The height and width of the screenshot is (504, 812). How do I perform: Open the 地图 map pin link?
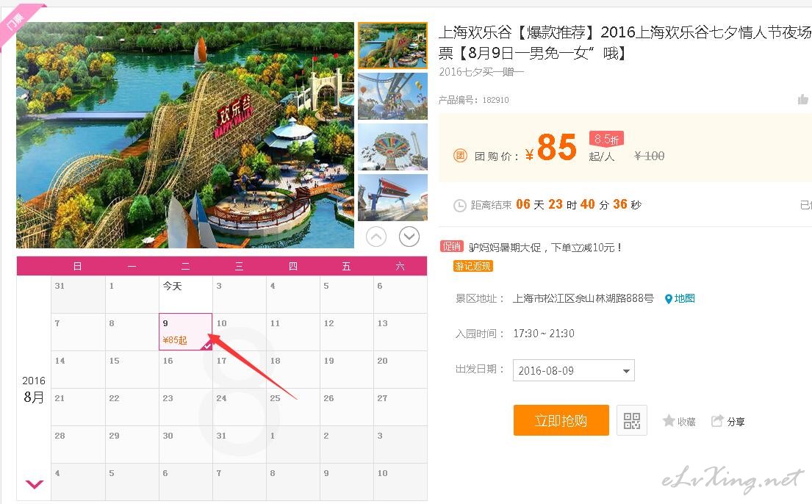(x=680, y=298)
